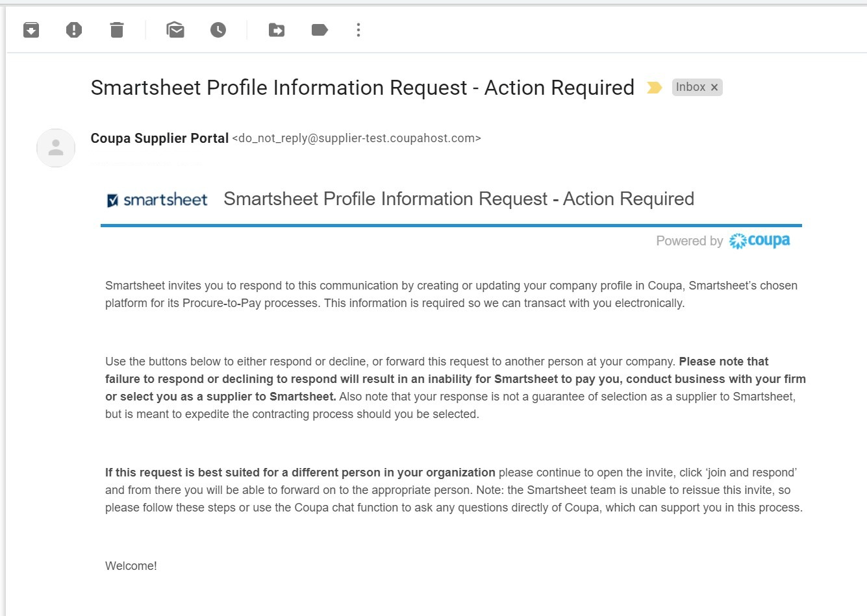867x616 pixels.
Task: Click the title beside the Smartsheet logo
Action: [459, 199]
